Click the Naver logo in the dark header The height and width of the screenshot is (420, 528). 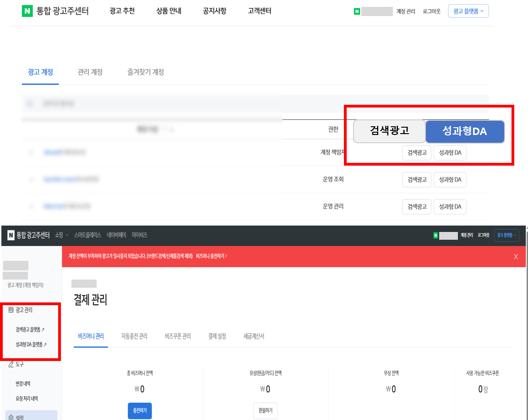(11, 235)
